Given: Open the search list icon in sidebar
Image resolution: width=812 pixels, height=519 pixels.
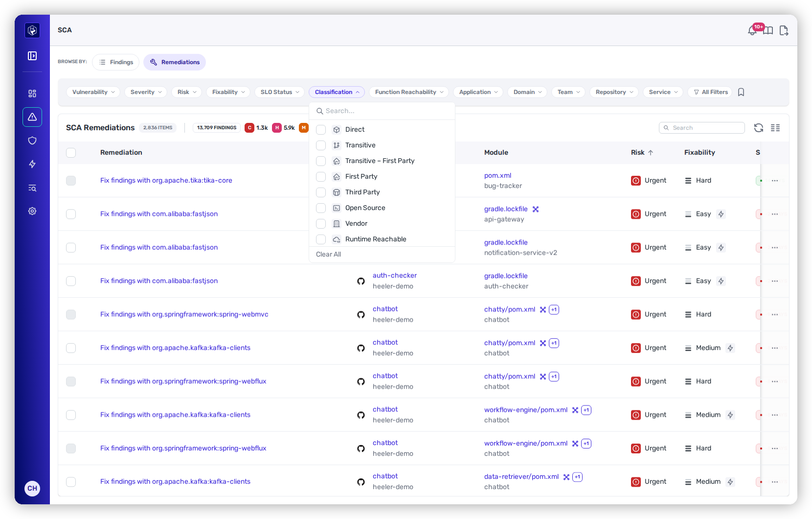Looking at the screenshot, I should tap(32, 188).
